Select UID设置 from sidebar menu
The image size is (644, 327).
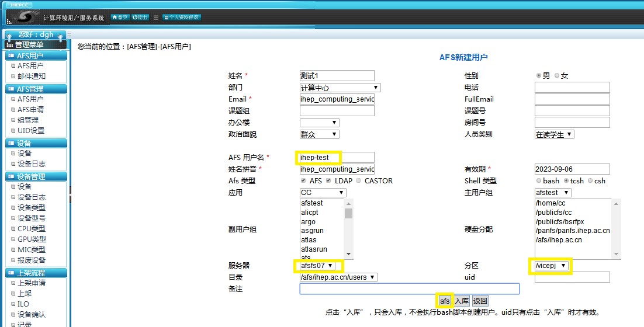pos(30,131)
